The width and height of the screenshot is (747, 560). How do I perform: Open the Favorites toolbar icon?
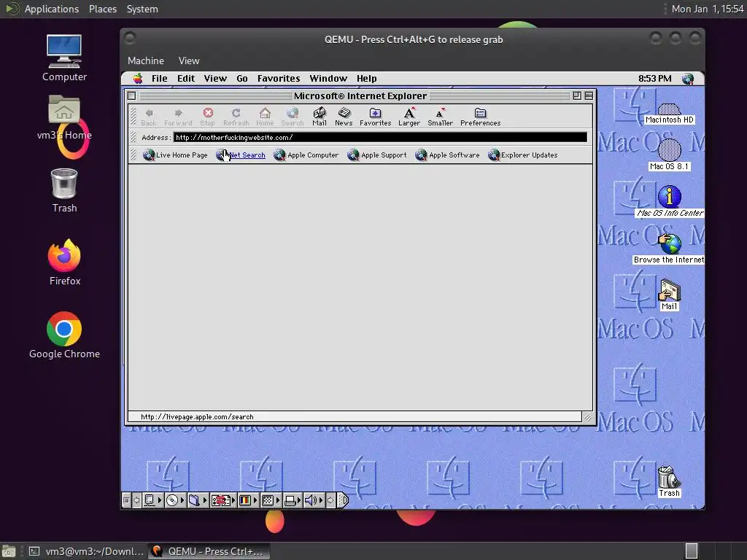[x=376, y=117]
